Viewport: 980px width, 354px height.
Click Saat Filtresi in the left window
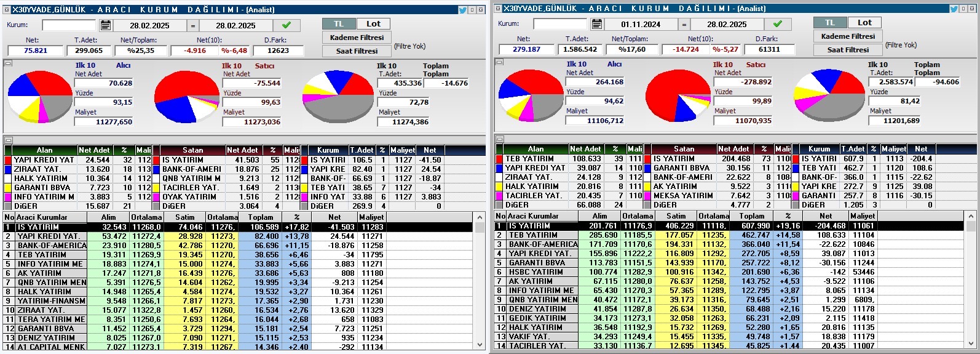(x=357, y=51)
